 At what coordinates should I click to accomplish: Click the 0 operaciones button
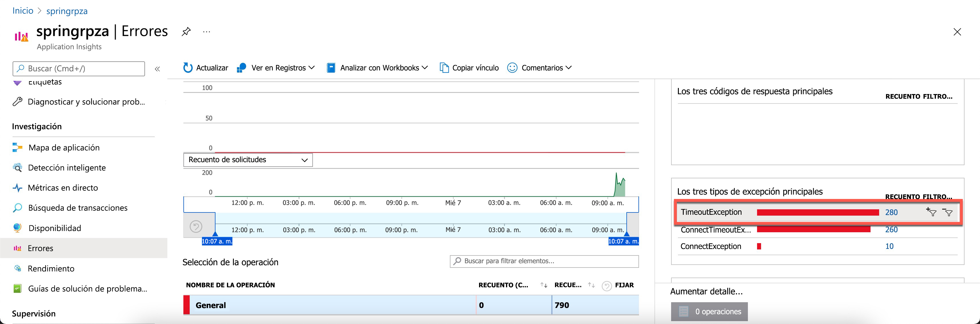[x=709, y=311]
